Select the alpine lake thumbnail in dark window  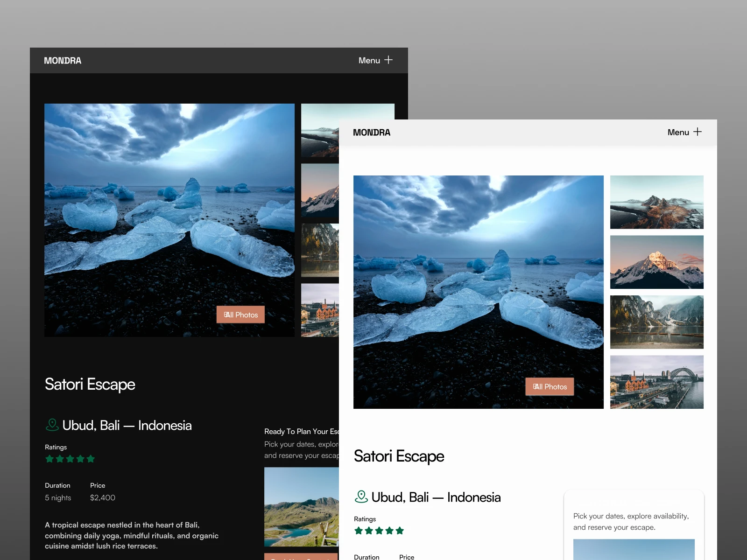pos(320,250)
